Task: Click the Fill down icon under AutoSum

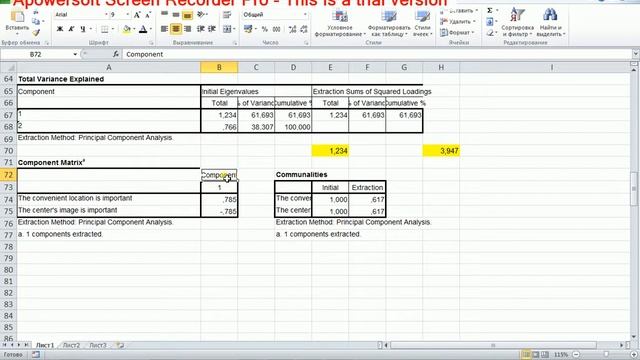Action: (x=489, y=22)
